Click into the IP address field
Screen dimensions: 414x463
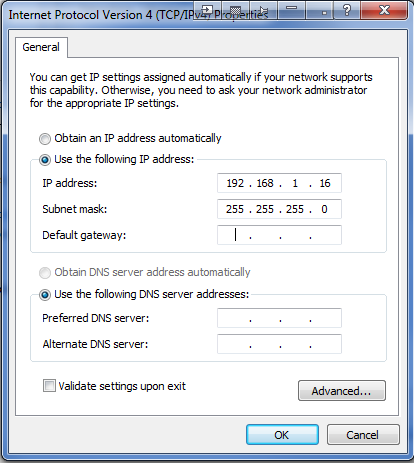click(x=279, y=183)
